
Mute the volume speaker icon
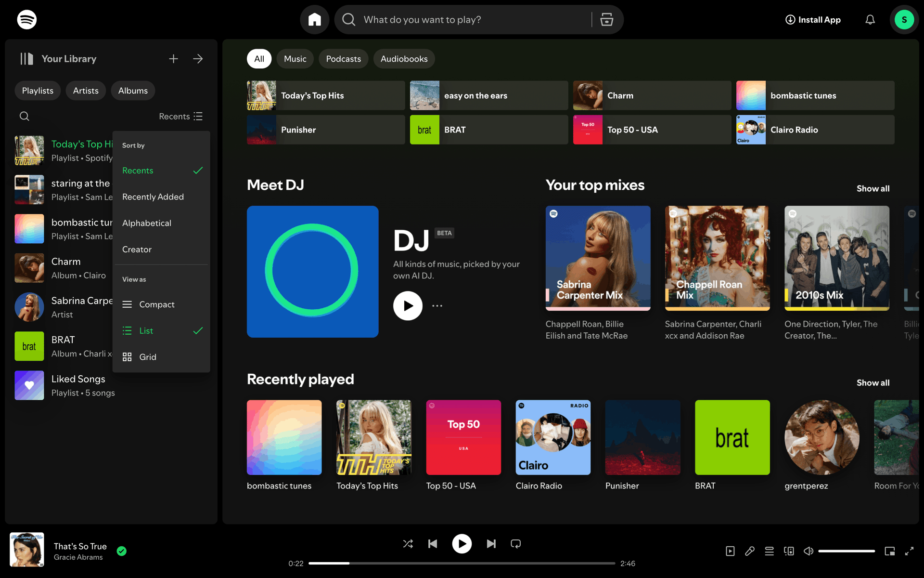[808, 551]
